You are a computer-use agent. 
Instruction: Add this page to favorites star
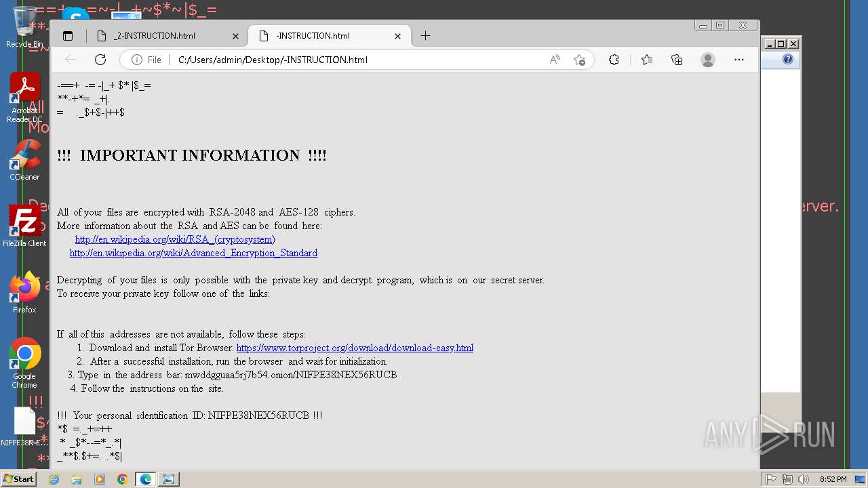coord(579,60)
